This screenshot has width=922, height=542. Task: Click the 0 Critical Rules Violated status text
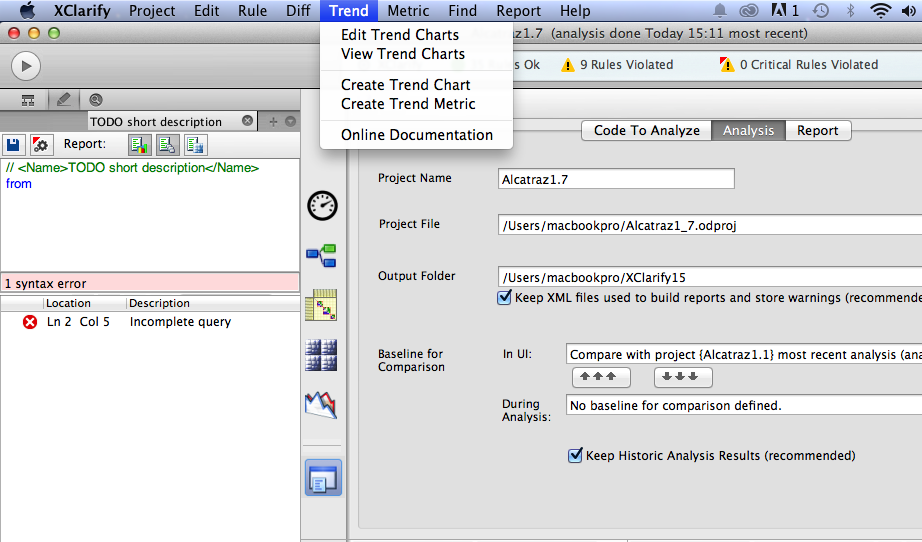coord(809,65)
